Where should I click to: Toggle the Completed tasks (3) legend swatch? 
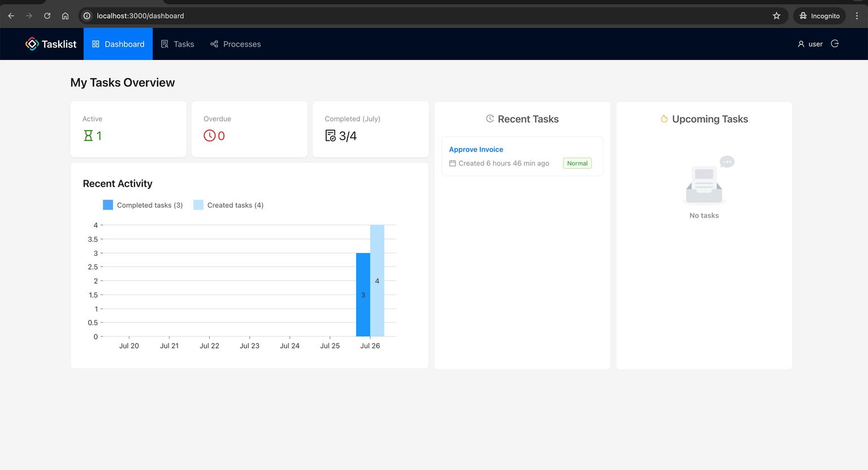pos(108,205)
